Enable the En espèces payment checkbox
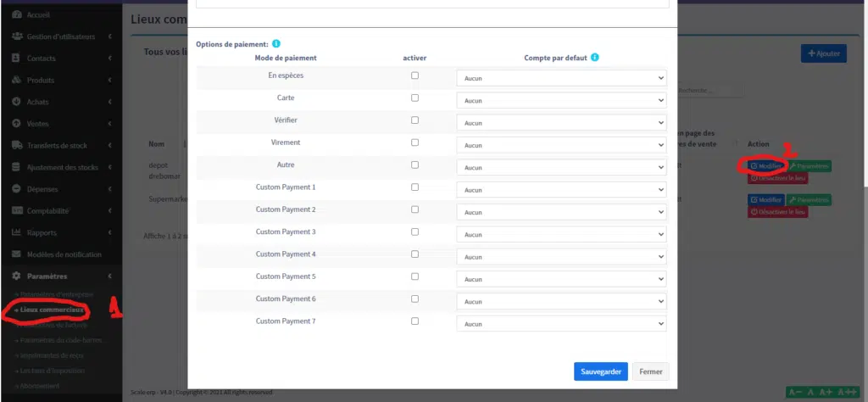868x402 pixels. tap(415, 75)
